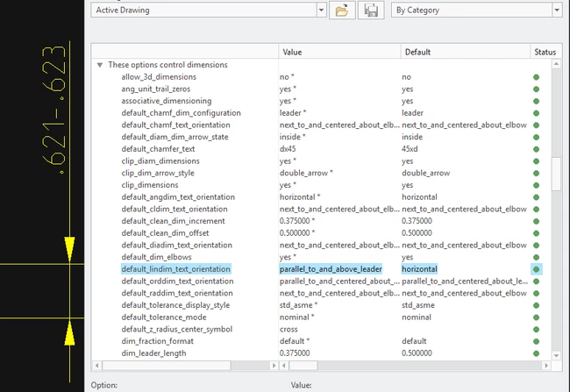Select default_raddim_text_orientation row

coord(177,293)
